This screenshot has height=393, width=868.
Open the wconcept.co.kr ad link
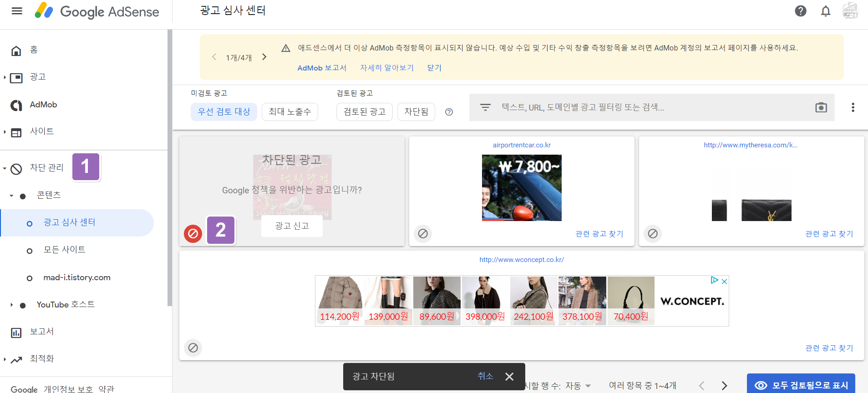[x=522, y=260]
